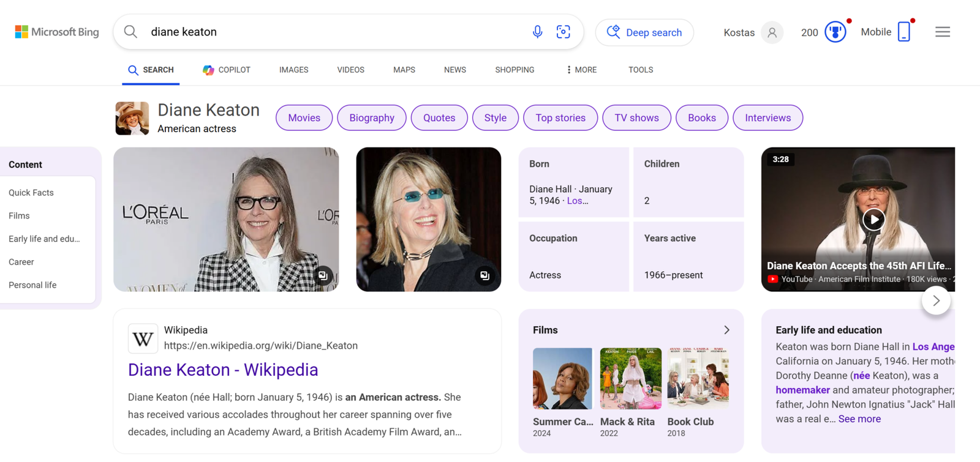Click the Microsoft Rewards trophy icon
Image resolution: width=980 pixels, height=462 pixels.
tap(835, 32)
